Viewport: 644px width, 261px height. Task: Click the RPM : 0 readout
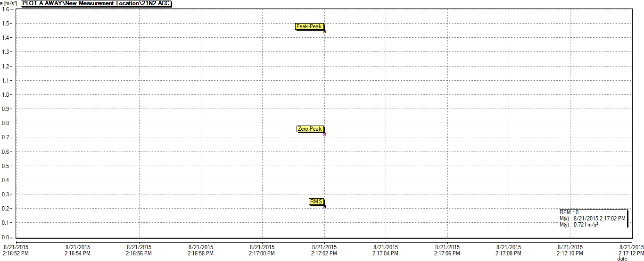click(x=569, y=212)
